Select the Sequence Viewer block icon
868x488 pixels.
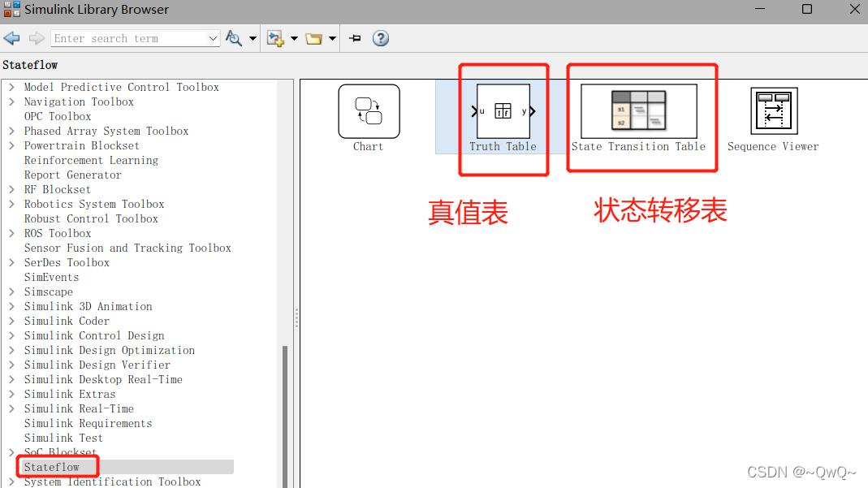pyautogui.click(x=774, y=111)
